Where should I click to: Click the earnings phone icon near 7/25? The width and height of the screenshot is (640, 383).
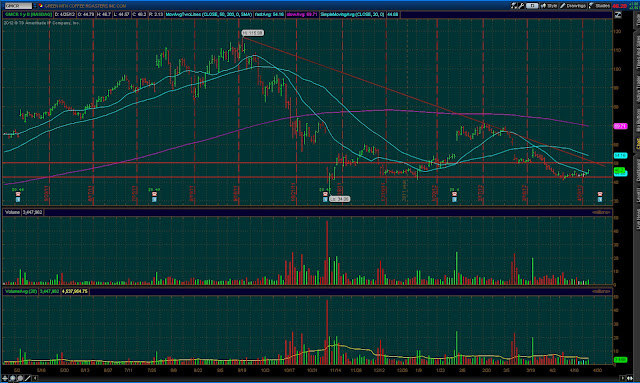[154, 195]
